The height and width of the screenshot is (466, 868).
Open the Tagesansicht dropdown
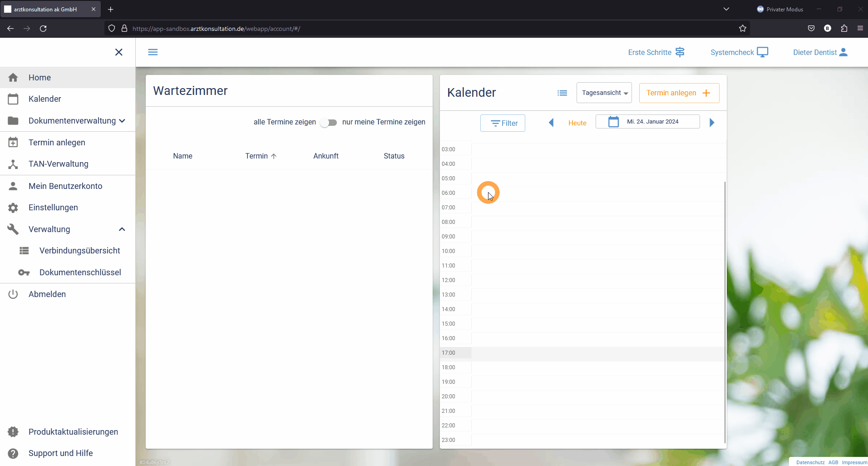tap(604, 93)
